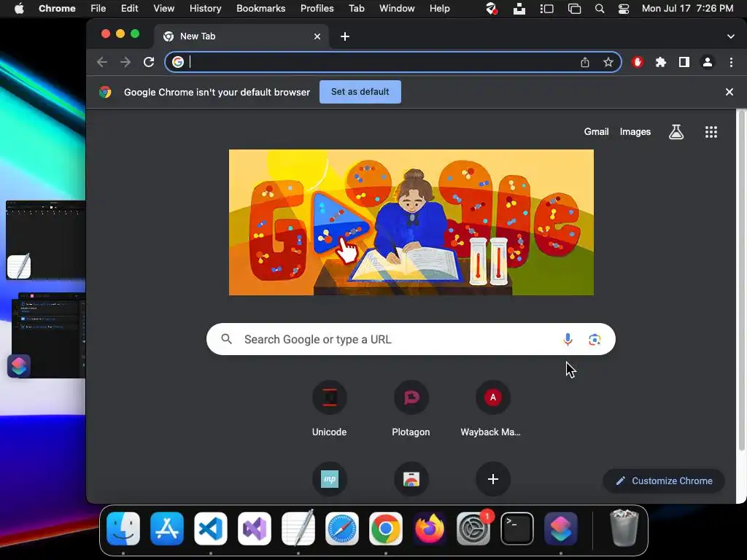Open Shortcuts app from the Dock
Screen dimensions: 747x560
pyautogui.click(x=561, y=529)
